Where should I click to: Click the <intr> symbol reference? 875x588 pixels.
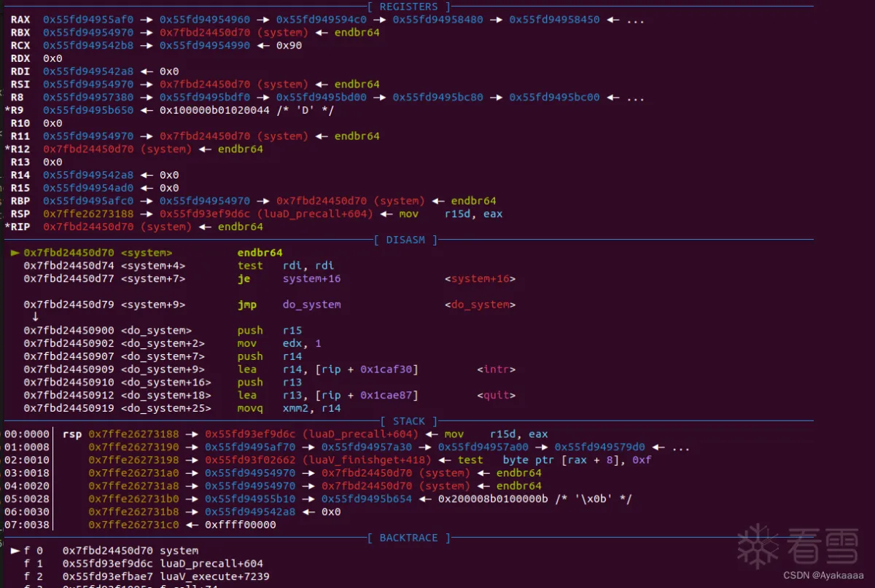click(x=497, y=369)
